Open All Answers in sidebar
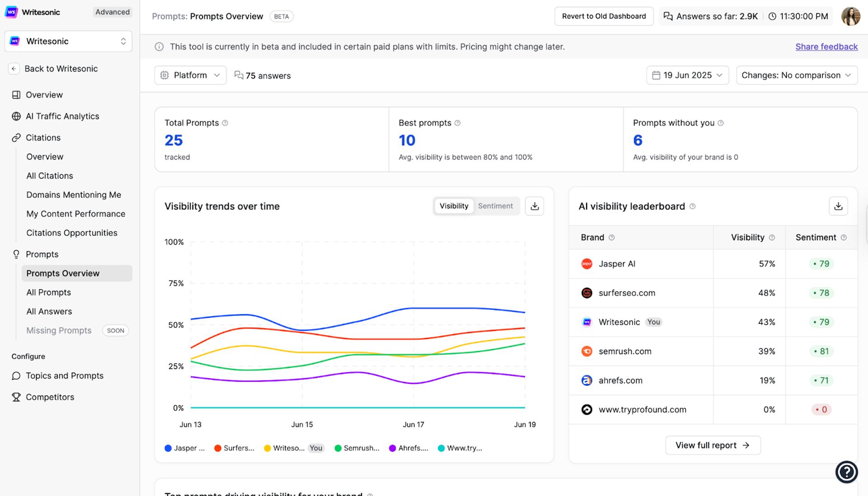868x496 pixels. point(49,311)
